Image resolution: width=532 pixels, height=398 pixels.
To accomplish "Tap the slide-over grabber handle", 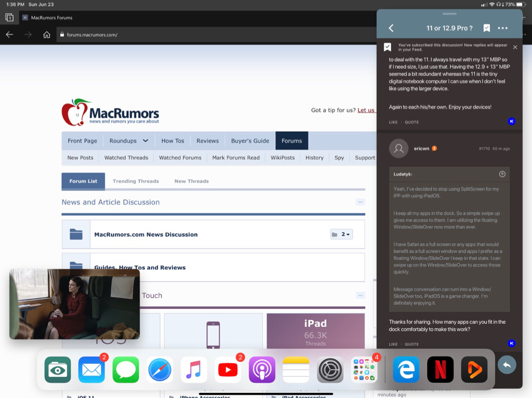I will coord(449,14).
